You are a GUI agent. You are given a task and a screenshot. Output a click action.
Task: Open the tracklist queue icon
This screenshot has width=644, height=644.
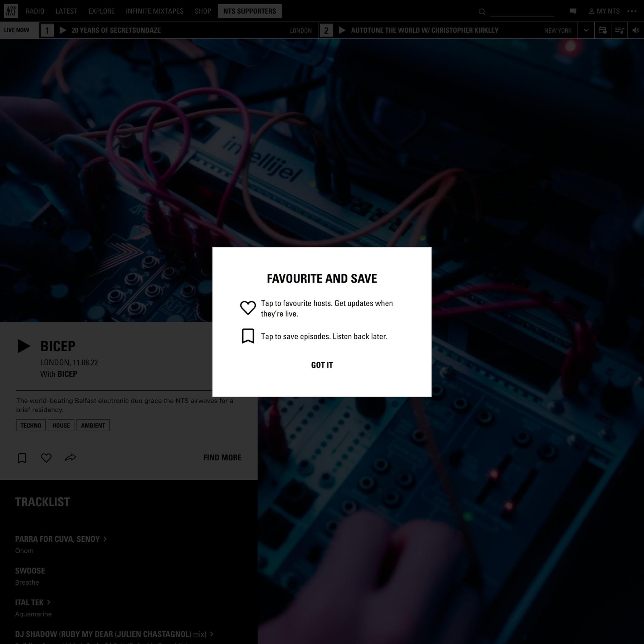click(x=619, y=30)
